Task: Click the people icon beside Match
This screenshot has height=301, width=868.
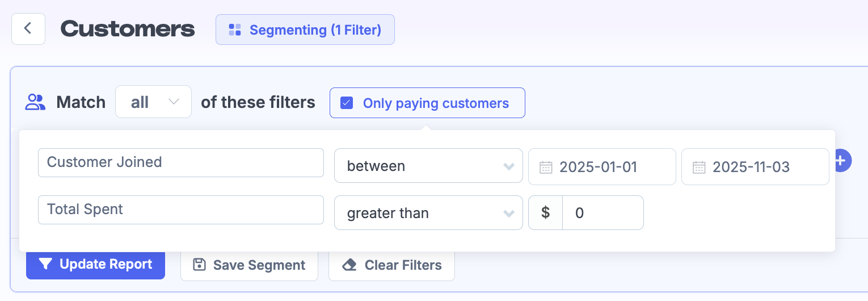Action: pyautogui.click(x=36, y=102)
